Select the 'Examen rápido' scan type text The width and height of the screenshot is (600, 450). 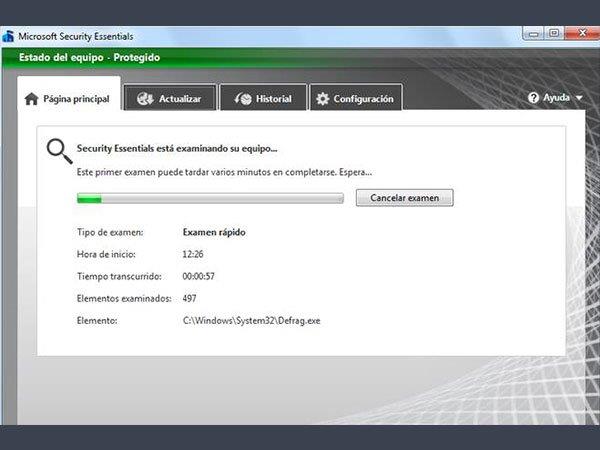point(214,232)
